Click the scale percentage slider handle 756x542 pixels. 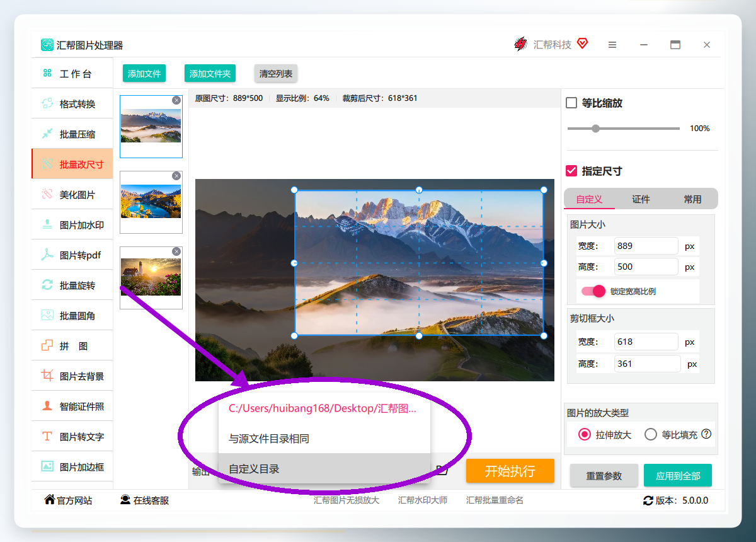(595, 128)
